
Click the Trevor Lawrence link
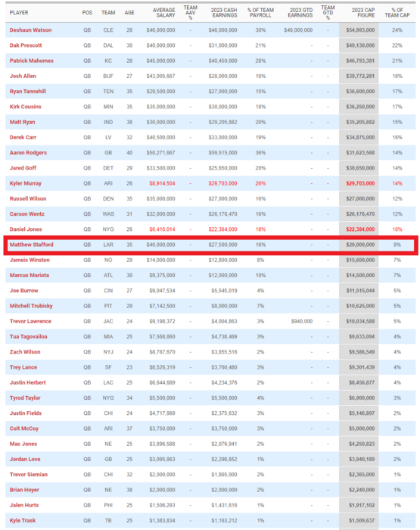click(x=30, y=321)
